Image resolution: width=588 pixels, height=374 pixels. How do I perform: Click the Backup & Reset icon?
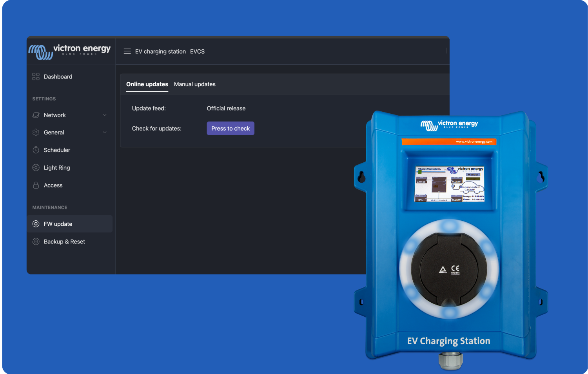click(36, 241)
